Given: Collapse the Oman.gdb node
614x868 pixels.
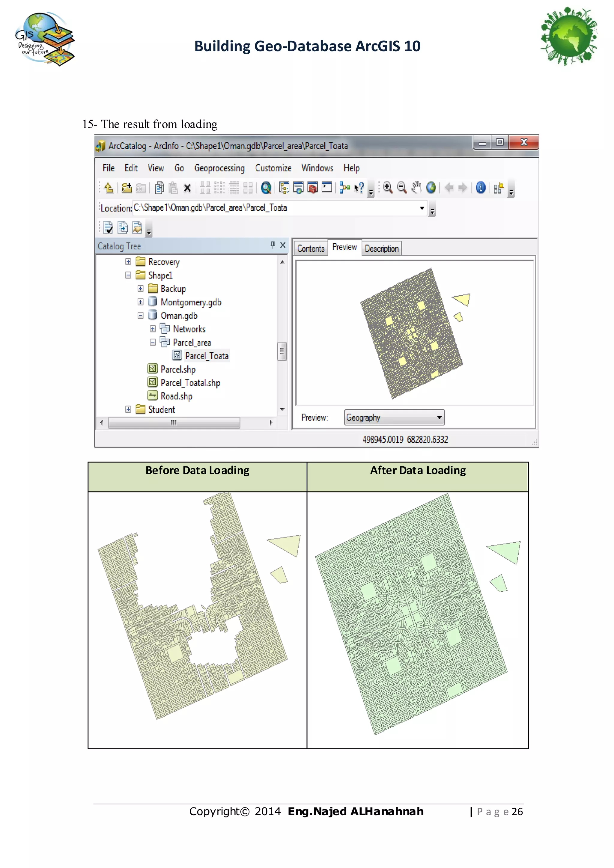Looking at the screenshot, I should click(141, 315).
